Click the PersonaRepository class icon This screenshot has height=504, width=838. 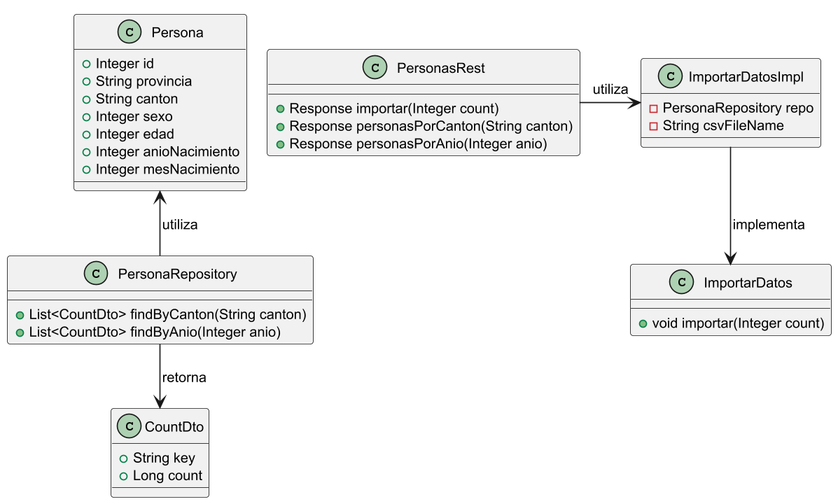point(95,274)
